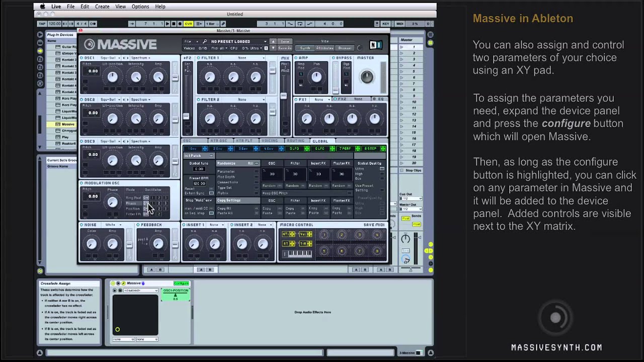The height and width of the screenshot is (362, 644).
Task: Click the next preset down arrow
Action: (x=273, y=48)
